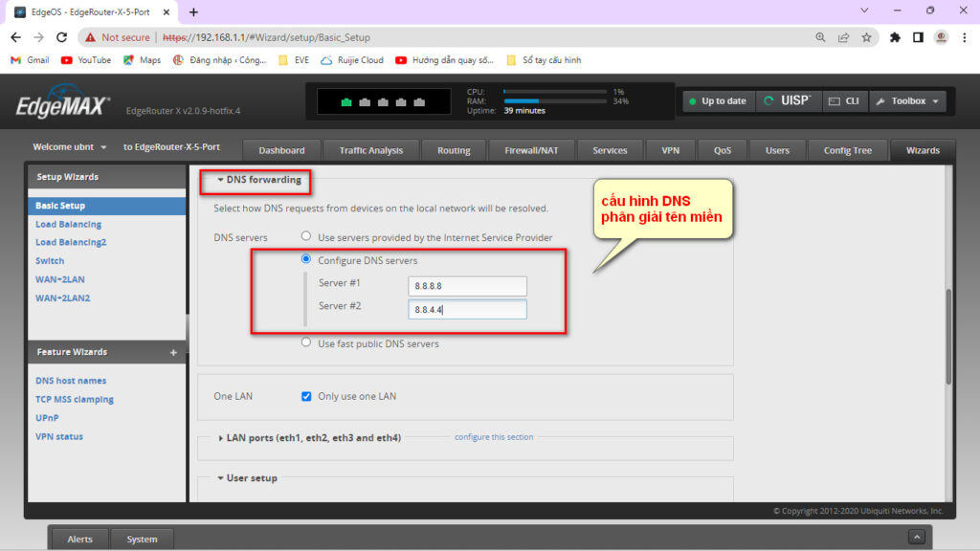The width and height of the screenshot is (980, 551).
Task: Open the CLI terminal button
Action: 843,100
